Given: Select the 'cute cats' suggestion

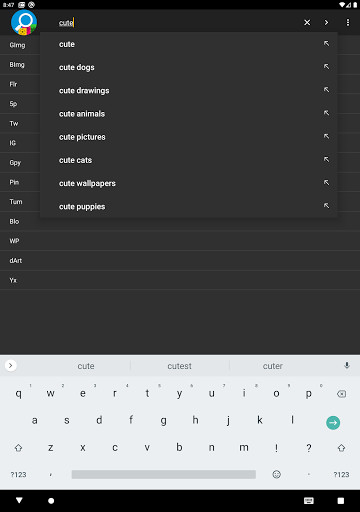Looking at the screenshot, I should tap(189, 160).
